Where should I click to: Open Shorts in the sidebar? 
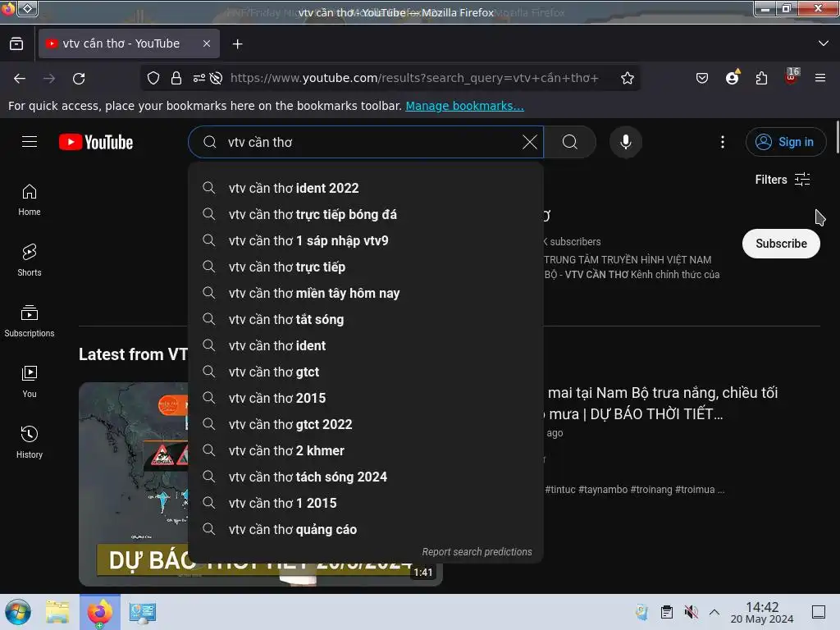click(30, 260)
